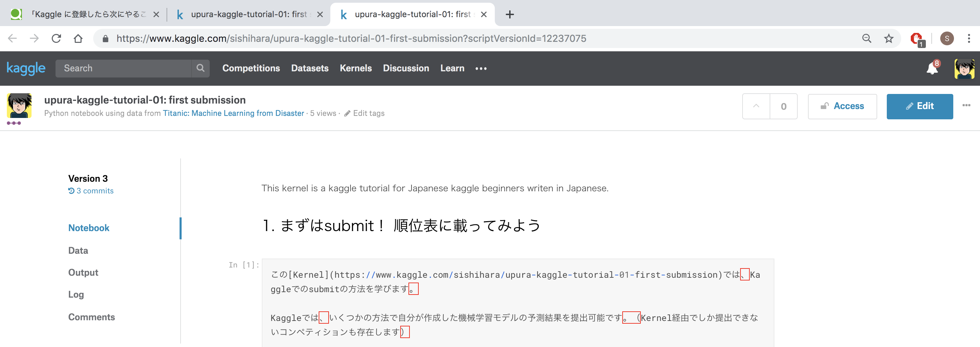Open the Kaggle header more menu dots
980x347 pixels.
pyautogui.click(x=481, y=69)
